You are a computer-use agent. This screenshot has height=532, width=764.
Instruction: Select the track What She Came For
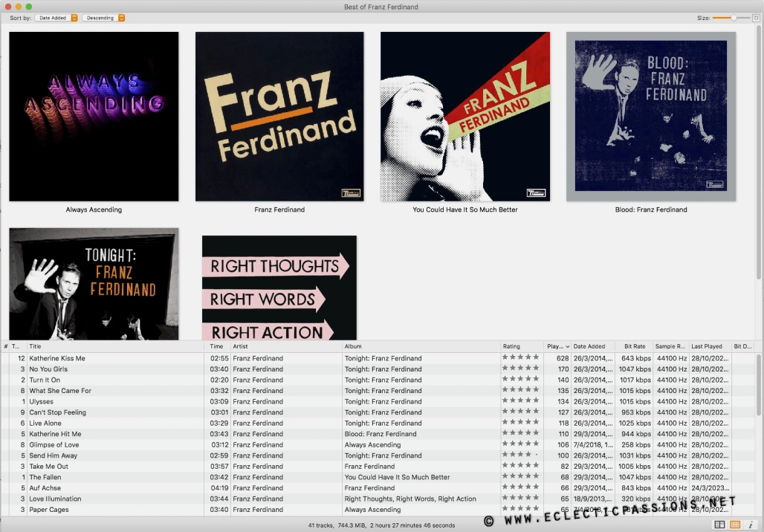60,390
